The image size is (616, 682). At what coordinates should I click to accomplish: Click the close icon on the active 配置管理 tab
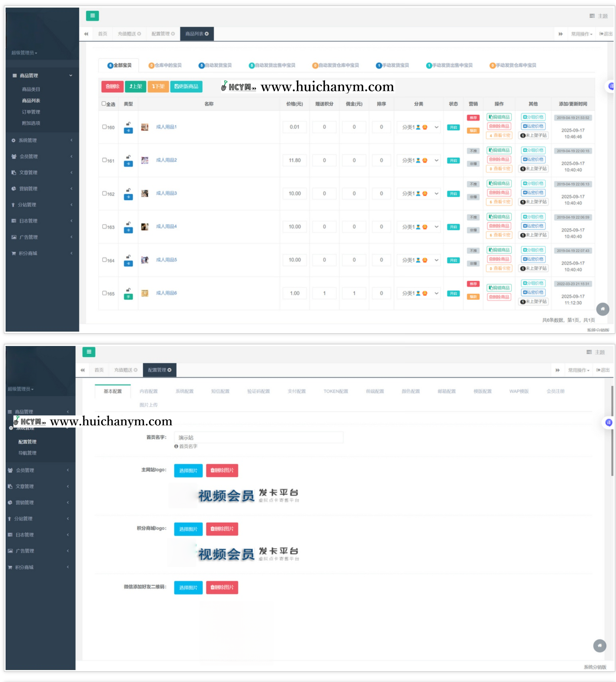pos(170,370)
